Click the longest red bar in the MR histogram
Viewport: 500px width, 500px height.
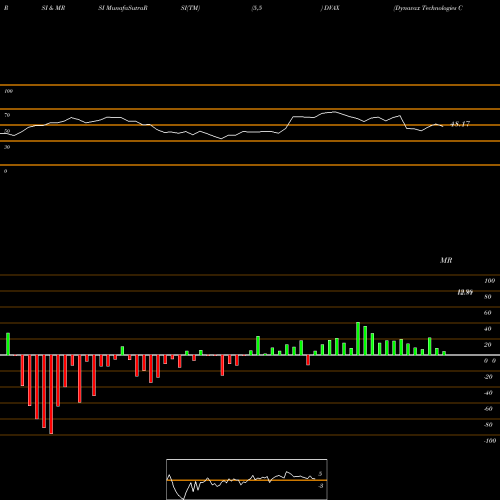tap(51, 394)
